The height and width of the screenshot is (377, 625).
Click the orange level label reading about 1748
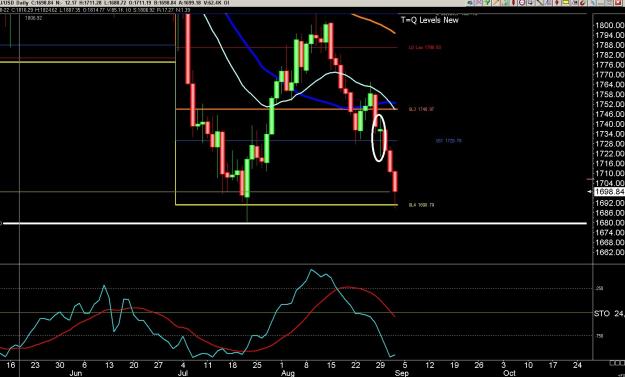tap(421, 109)
